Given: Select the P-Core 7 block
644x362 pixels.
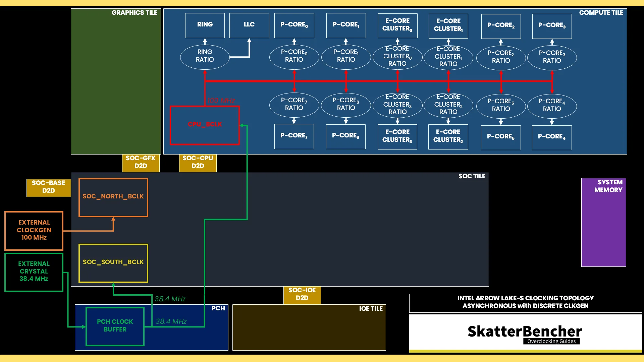Looking at the screenshot, I should 294,136.
